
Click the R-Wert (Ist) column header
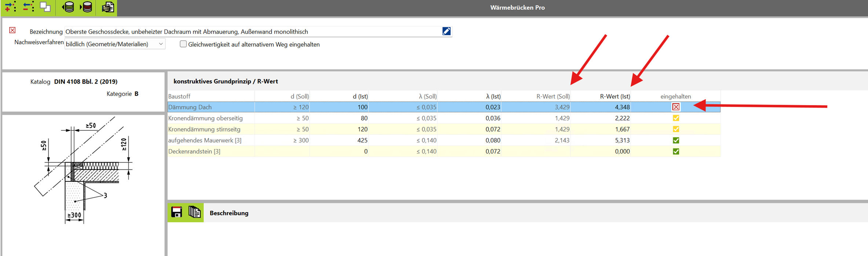coord(615,96)
